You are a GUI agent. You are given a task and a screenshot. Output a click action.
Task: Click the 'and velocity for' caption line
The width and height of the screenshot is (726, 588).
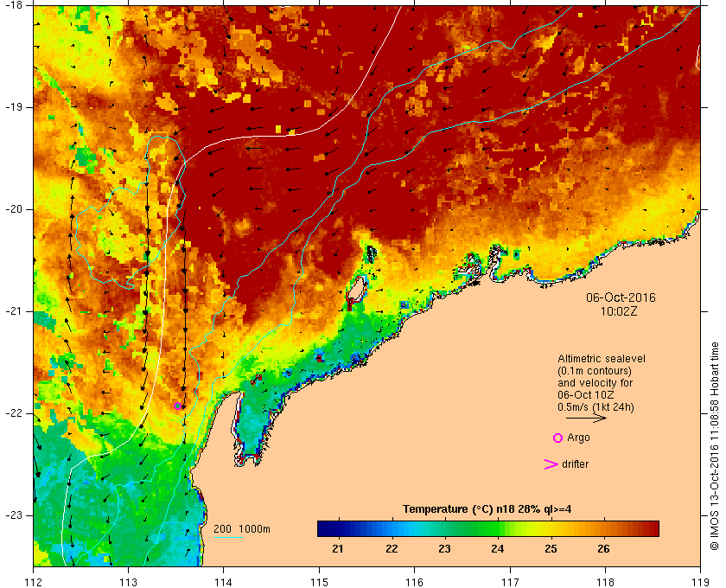595,383
